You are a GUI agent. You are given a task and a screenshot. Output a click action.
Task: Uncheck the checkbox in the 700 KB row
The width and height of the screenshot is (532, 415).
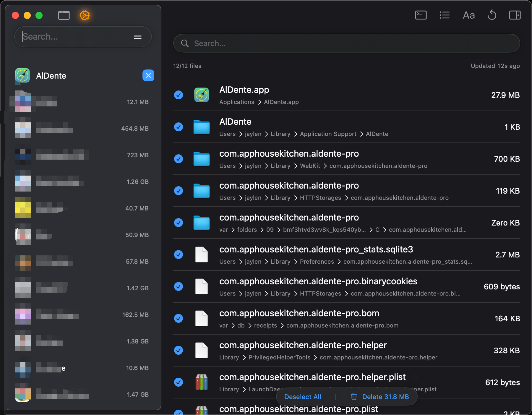tap(179, 159)
